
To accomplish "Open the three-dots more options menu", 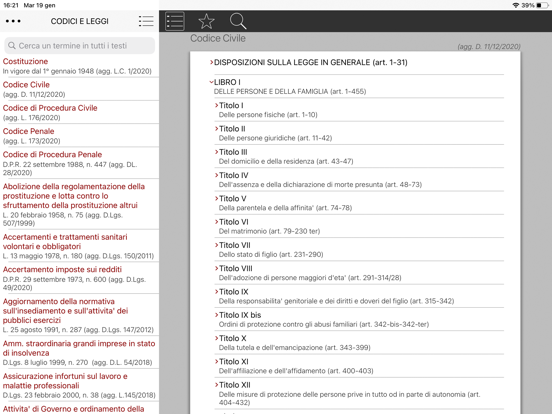I will coord(13,21).
